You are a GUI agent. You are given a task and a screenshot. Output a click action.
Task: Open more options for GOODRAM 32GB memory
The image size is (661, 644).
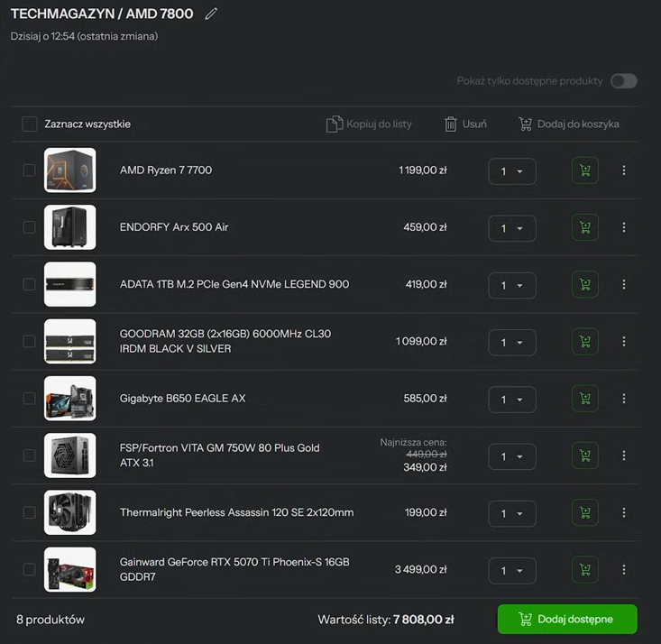(624, 342)
